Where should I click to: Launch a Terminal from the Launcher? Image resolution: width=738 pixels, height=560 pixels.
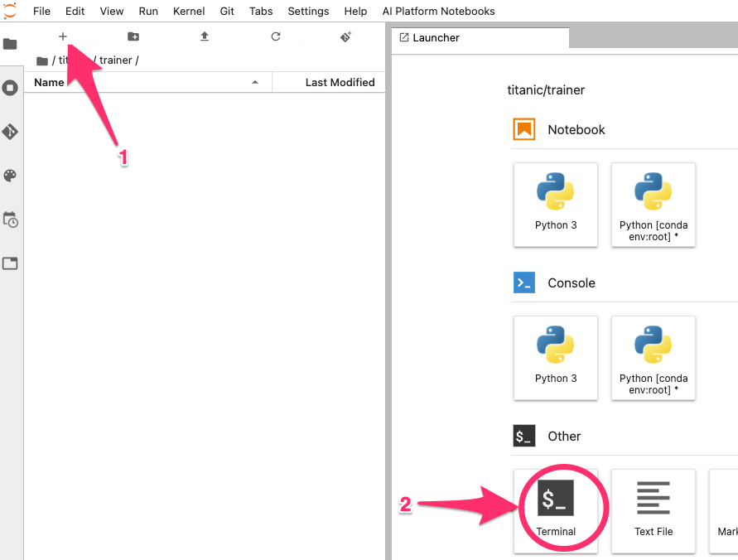[556, 505]
